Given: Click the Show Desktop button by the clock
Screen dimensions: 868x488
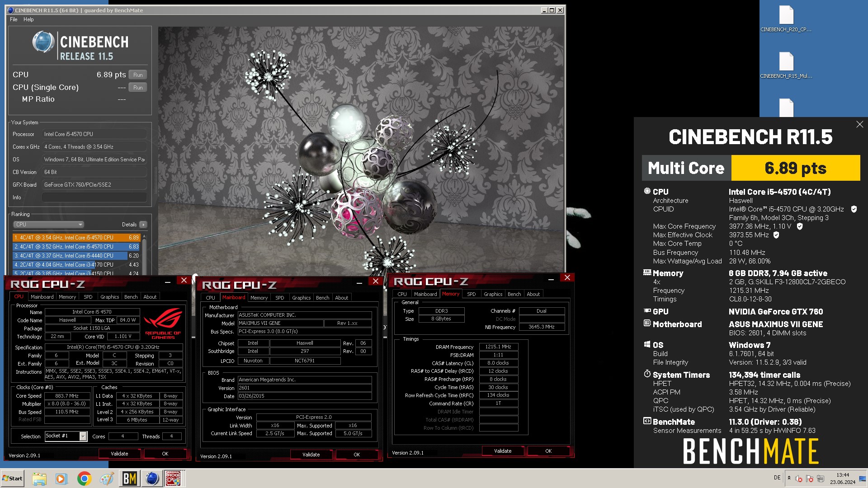Looking at the screenshot, I should [x=863, y=479].
